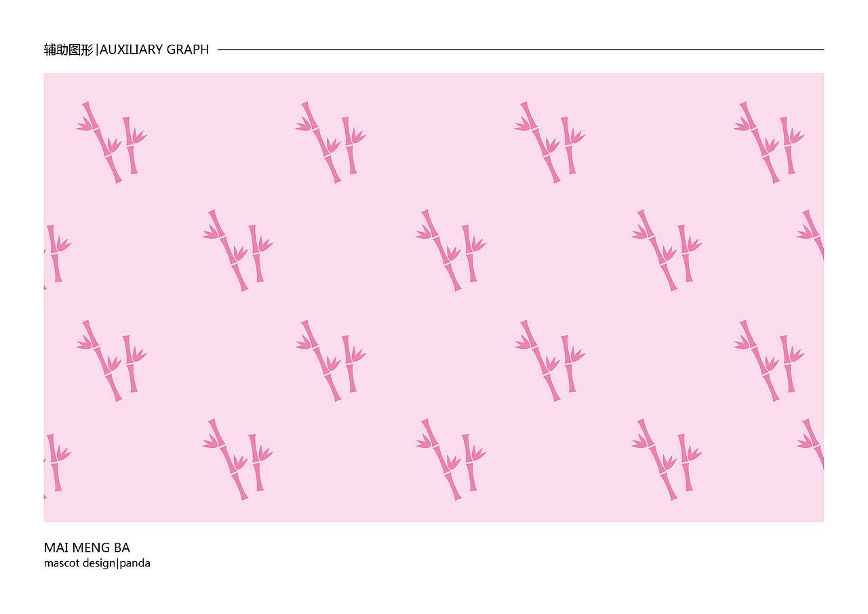Viewport: 868px width, 614px height.
Task: Click the "MAI MENG BA" title
Action: [x=87, y=548]
